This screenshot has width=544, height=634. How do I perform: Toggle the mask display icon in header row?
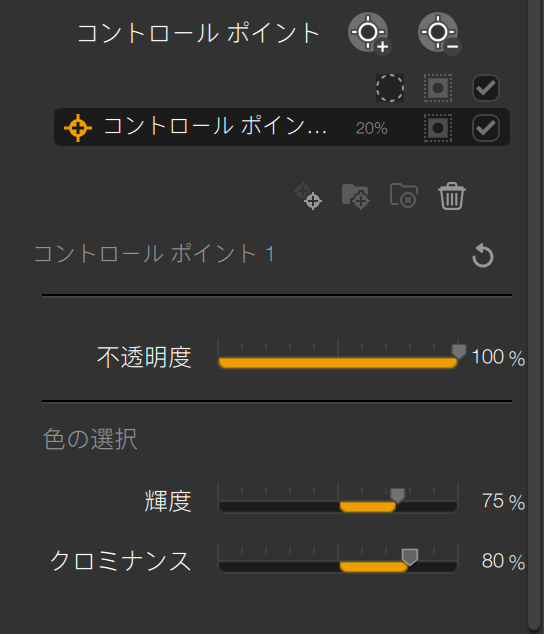tap(438, 88)
